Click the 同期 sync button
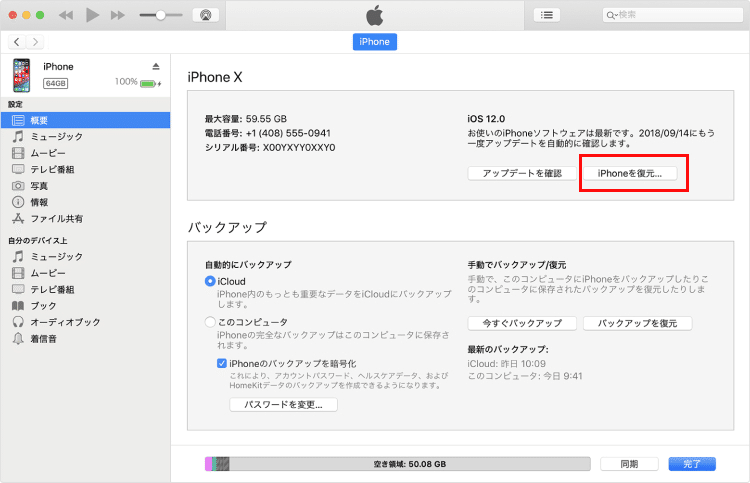The width and height of the screenshot is (750, 483). pos(629,464)
